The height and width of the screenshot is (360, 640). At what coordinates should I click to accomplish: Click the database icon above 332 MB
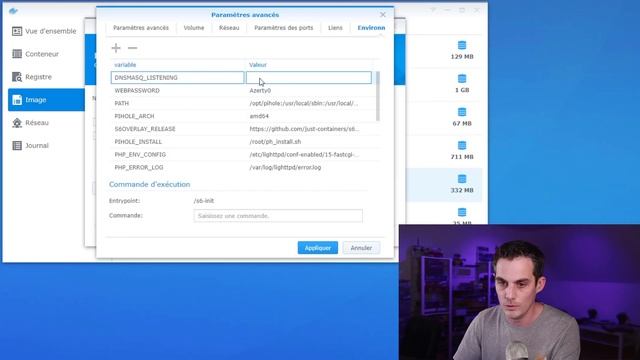462,179
